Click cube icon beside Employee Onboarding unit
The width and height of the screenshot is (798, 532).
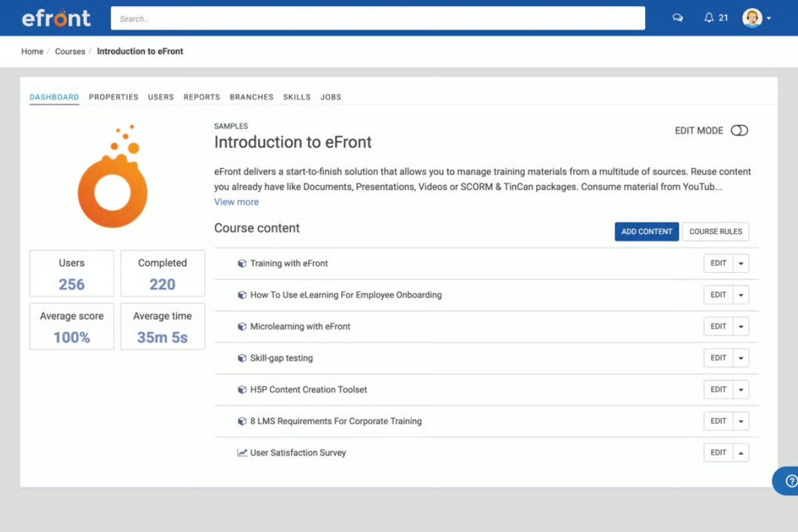[x=242, y=295]
